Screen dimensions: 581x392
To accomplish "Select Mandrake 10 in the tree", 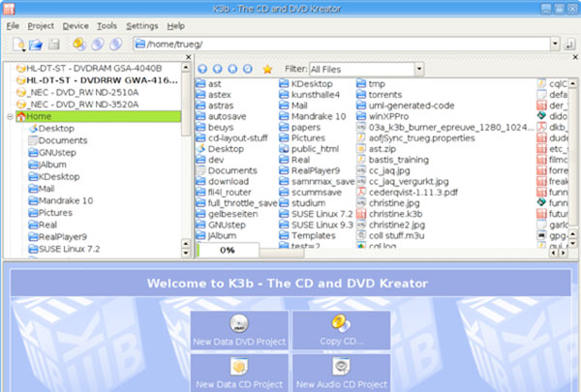I will tap(61, 200).
